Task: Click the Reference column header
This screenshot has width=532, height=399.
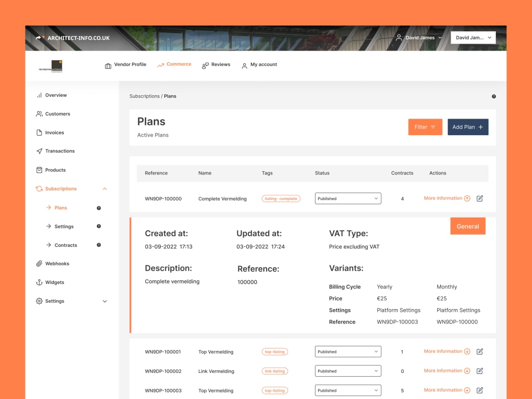Action: [x=156, y=173]
